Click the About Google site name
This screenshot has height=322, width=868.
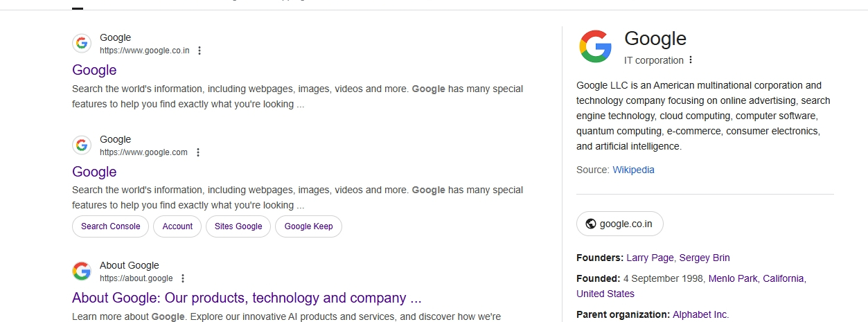point(129,265)
